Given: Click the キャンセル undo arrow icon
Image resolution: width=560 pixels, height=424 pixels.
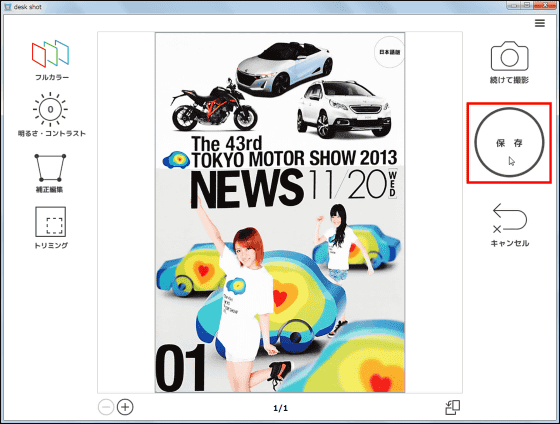Looking at the screenshot, I should (x=510, y=218).
